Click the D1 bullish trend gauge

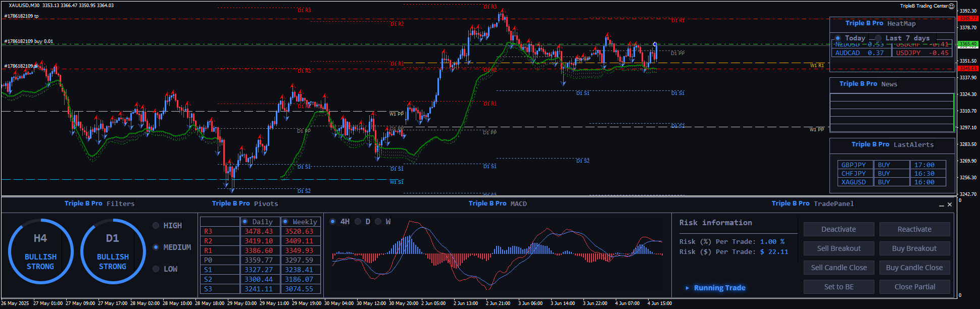click(x=113, y=251)
